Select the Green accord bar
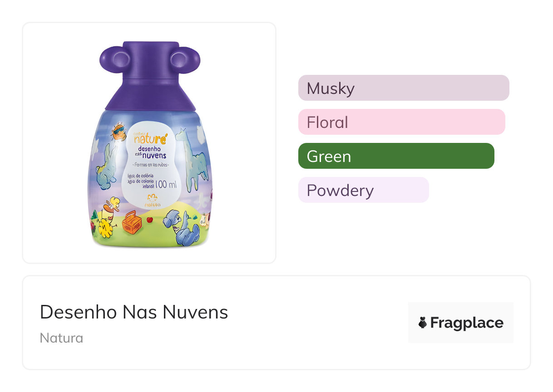The height and width of the screenshot is (392, 553). click(396, 156)
